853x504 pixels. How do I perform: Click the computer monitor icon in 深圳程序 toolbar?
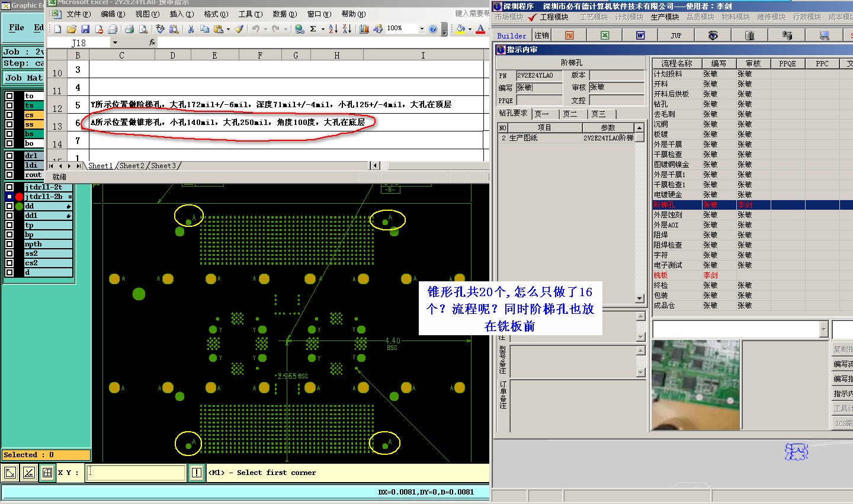pyautogui.click(x=824, y=36)
